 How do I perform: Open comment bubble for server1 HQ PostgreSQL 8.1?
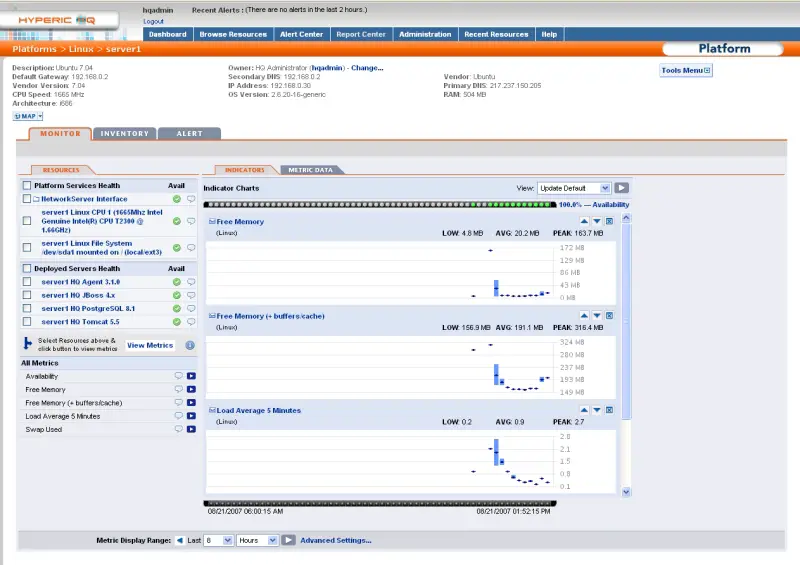coord(191,308)
